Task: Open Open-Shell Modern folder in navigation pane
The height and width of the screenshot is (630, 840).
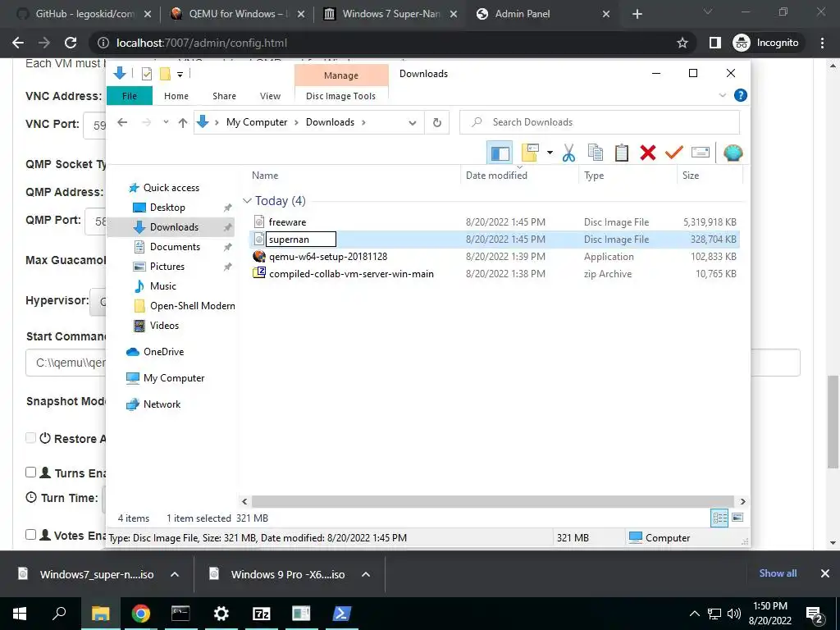Action: click(192, 306)
